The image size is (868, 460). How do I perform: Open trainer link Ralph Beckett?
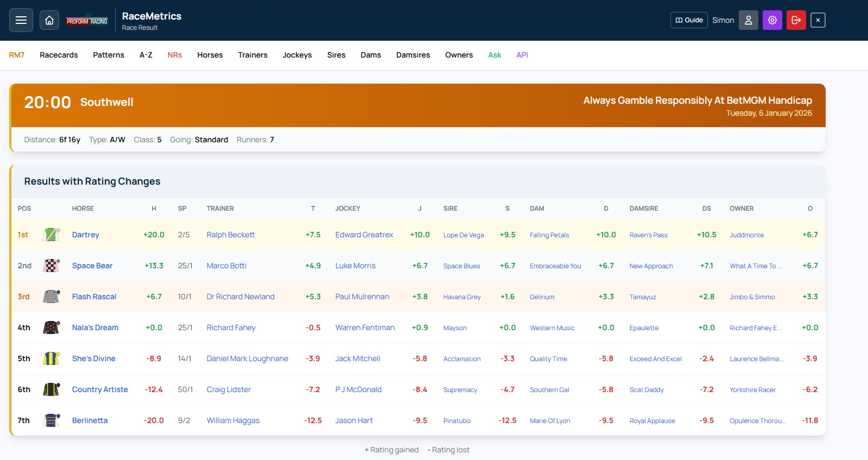[x=231, y=235]
